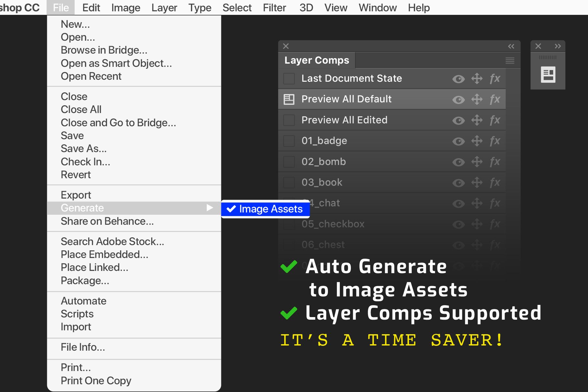Open the collapsed Layer Comps dock icon
The height and width of the screenshot is (392, 588).
click(548, 75)
